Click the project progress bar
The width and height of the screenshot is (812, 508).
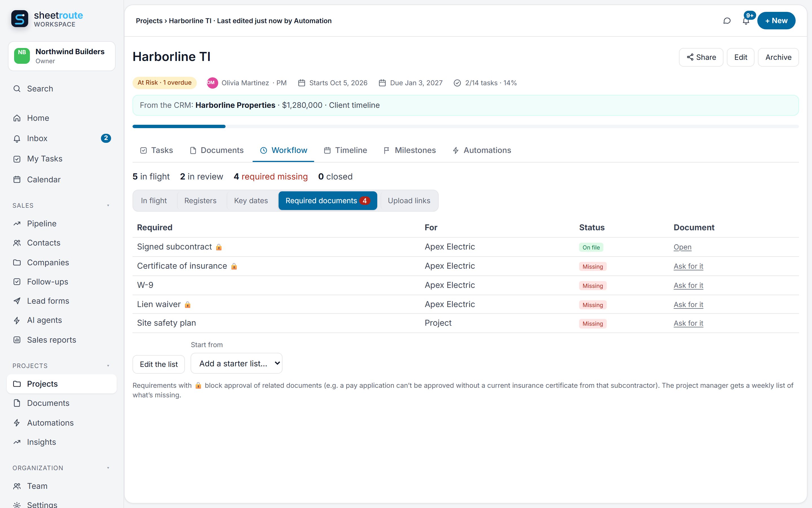tap(466, 126)
